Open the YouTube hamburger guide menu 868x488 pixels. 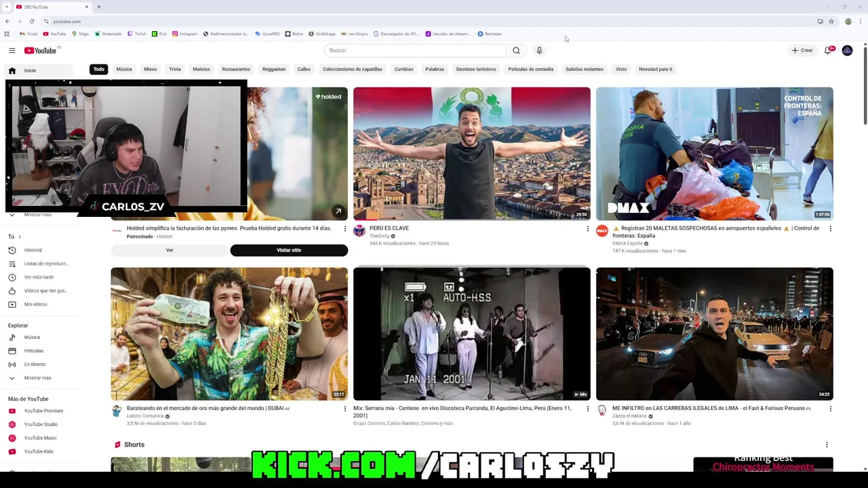(x=12, y=50)
